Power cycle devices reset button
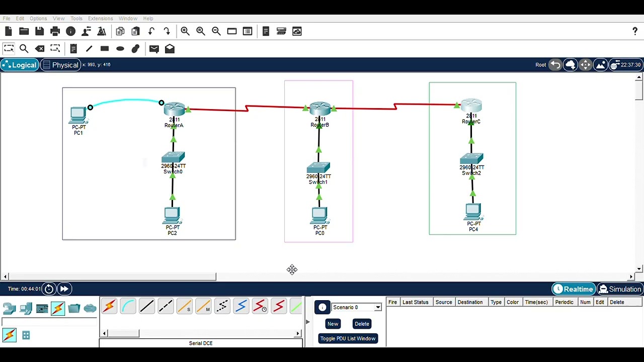The width and height of the screenshot is (644, 362). pyautogui.click(x=49, y=289)
